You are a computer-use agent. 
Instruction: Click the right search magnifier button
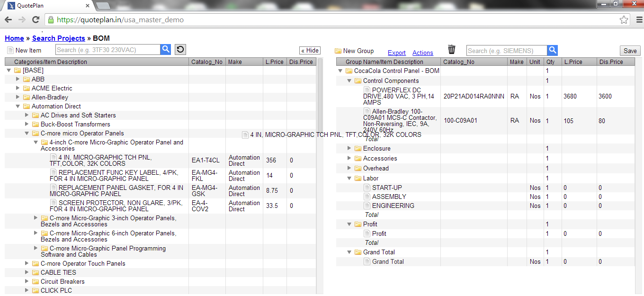pyautogui.click(x=552, y=50)
